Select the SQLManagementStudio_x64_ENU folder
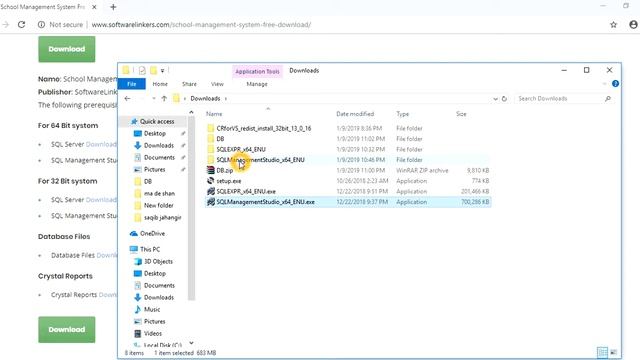The image size is (640, 360). 260,160
